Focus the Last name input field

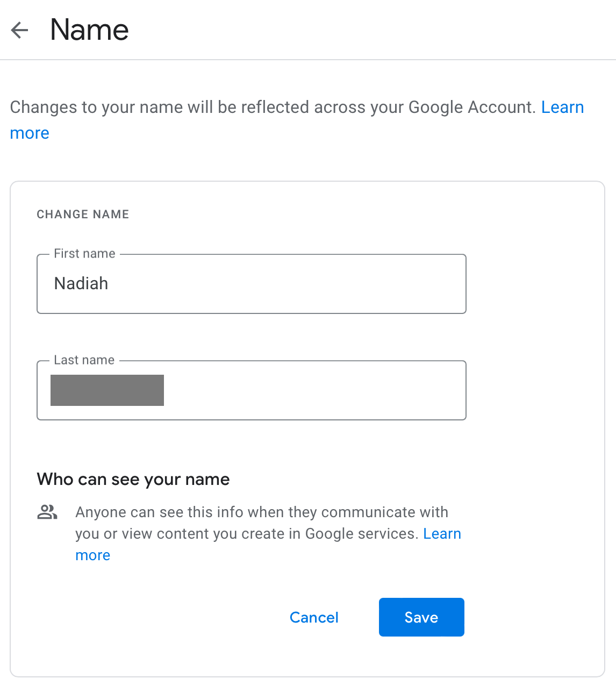[312, 390]
